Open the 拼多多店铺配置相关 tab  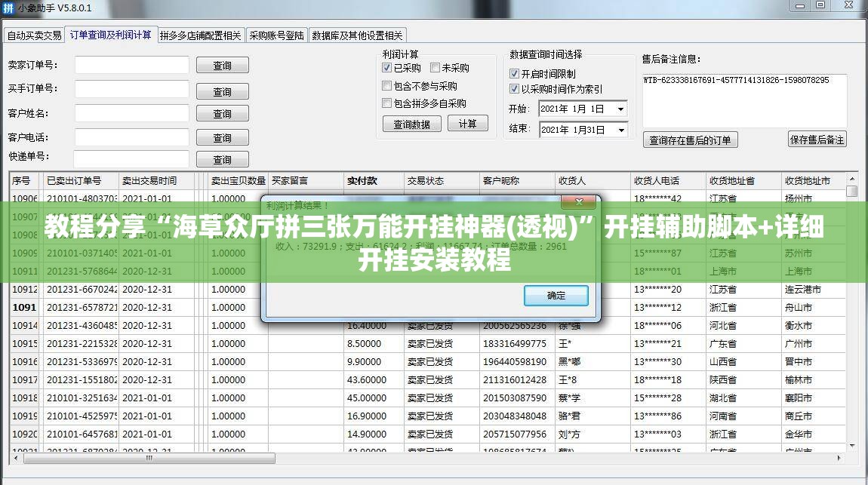pos(200,35)
